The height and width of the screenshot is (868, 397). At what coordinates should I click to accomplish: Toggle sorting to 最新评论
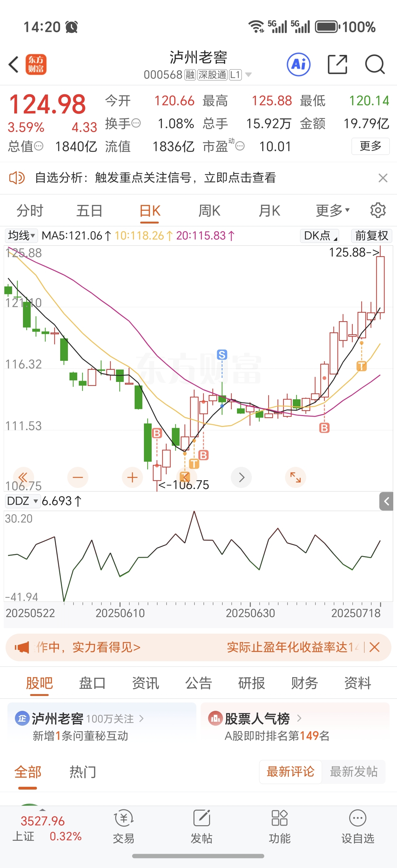(x=291, y=771)
